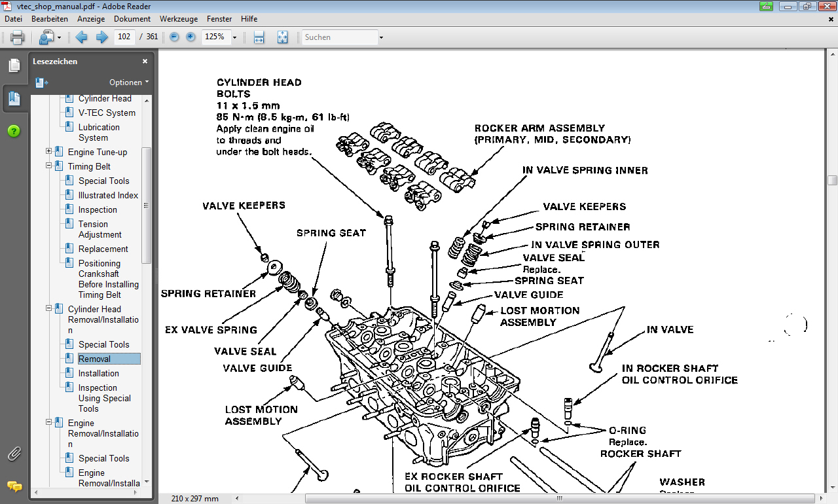This screenshot has width=838, height=504.
Task: Select the highlighted Removal bookmark
Action: [x=109, y=359]
